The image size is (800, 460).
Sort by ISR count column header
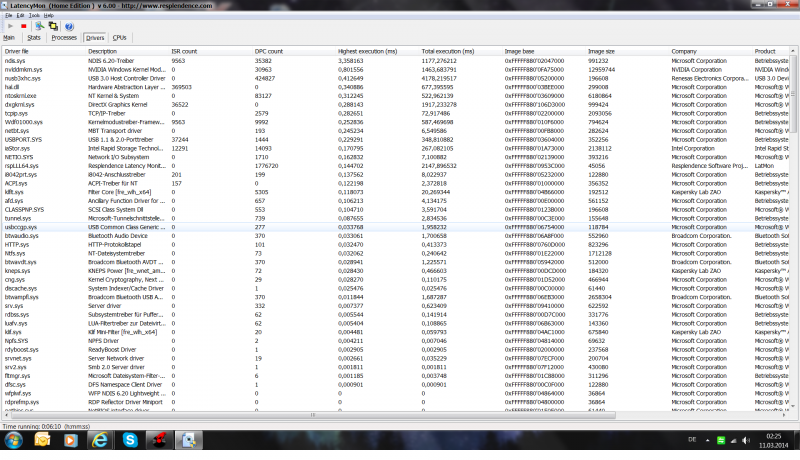coord(211,52)
